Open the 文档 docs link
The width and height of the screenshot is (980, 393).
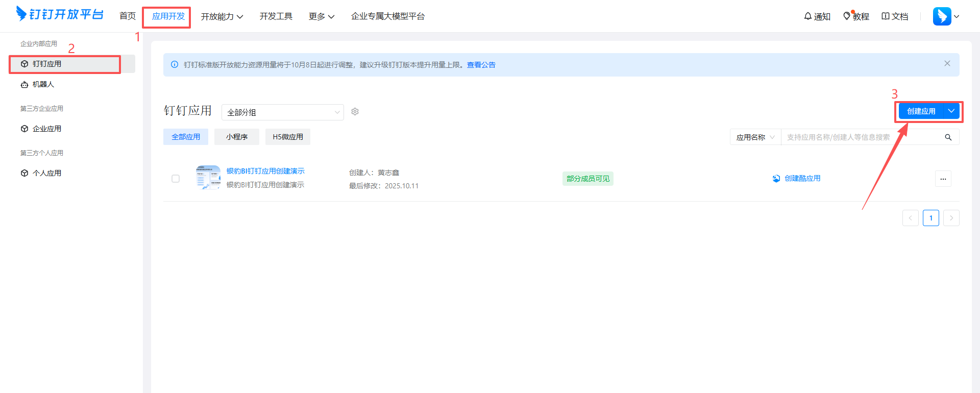[895, 16]
